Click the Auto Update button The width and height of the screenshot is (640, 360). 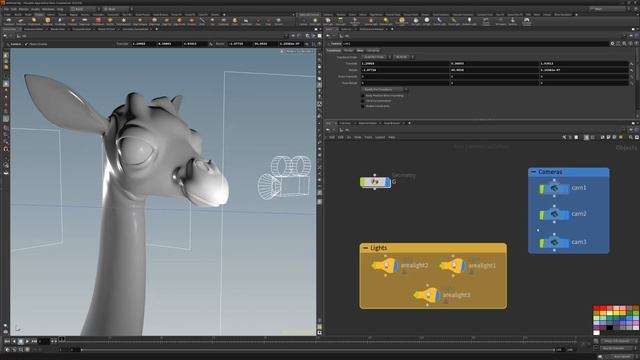(622, 356)
